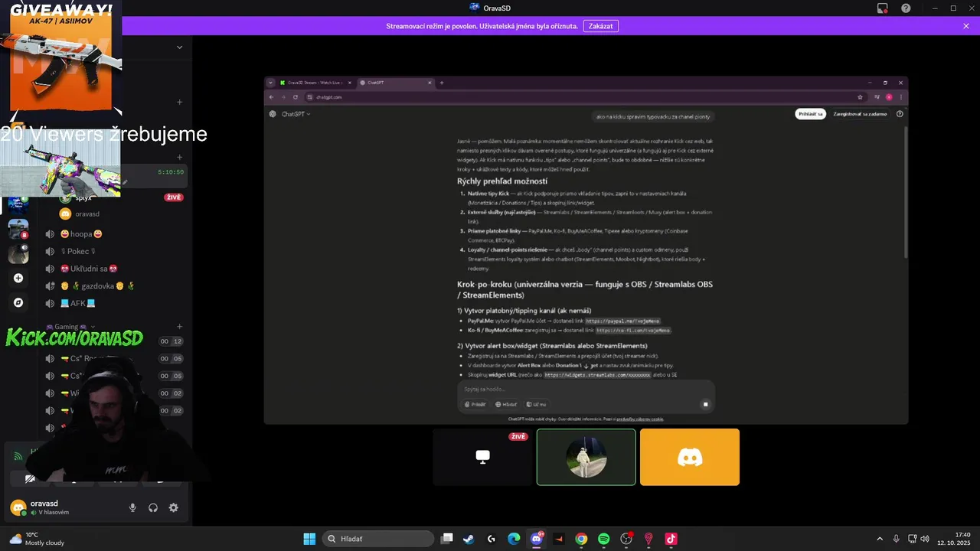
Task: Add a channel with the upper plus
Action: pyautogui.click(x=180, y=102)
